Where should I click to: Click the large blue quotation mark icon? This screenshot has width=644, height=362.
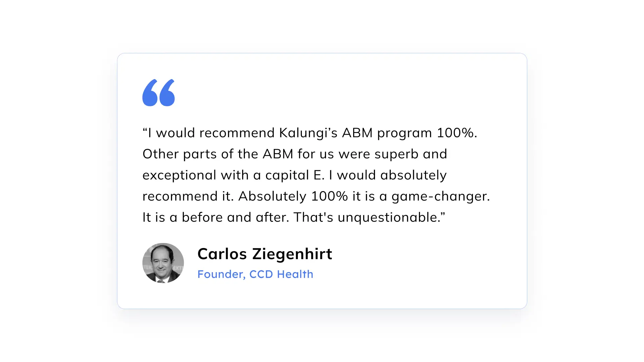tap(159, 93)
